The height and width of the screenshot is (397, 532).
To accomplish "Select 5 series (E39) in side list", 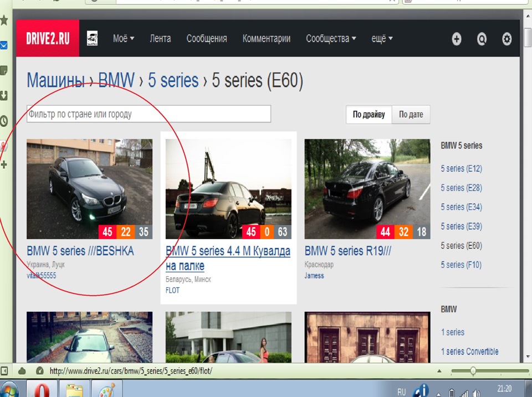I will (462, 226).
